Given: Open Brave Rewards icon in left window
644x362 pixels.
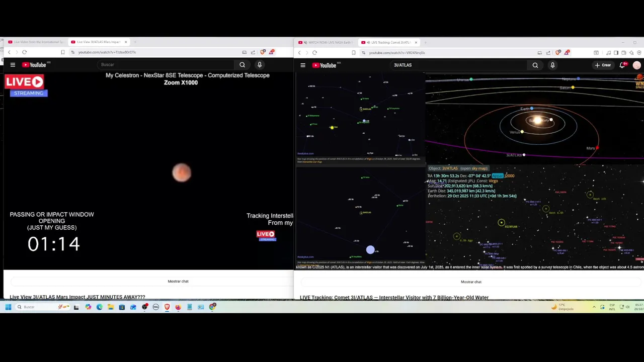Looking at the screenshot, I should tap(272, 52).
